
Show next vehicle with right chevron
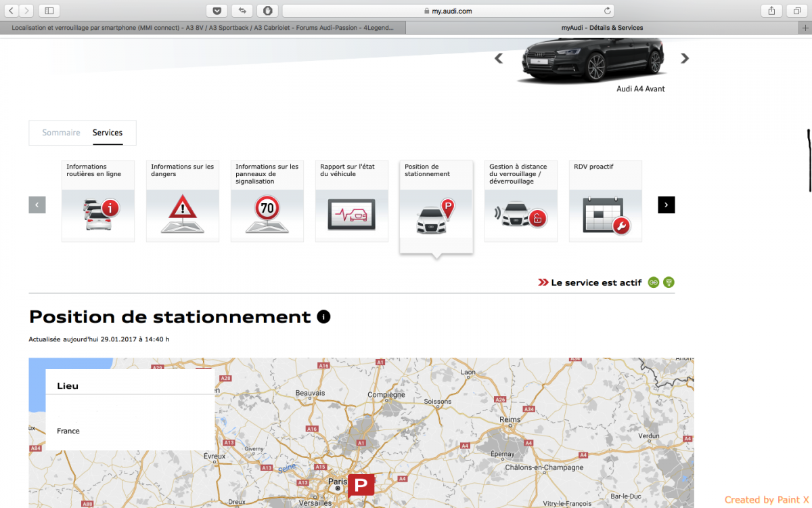[685, 59]
